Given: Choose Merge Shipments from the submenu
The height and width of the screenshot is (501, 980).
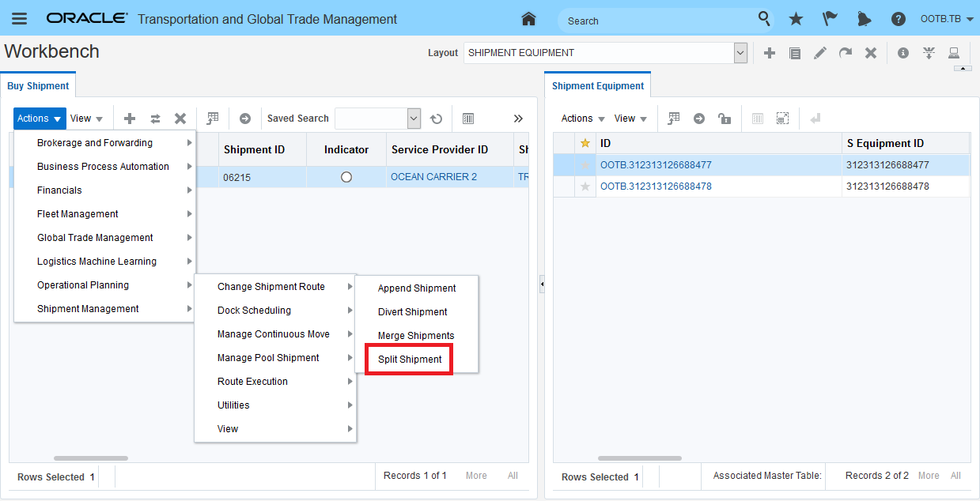Looking at the screenshot, I should [x=416, y=336].
